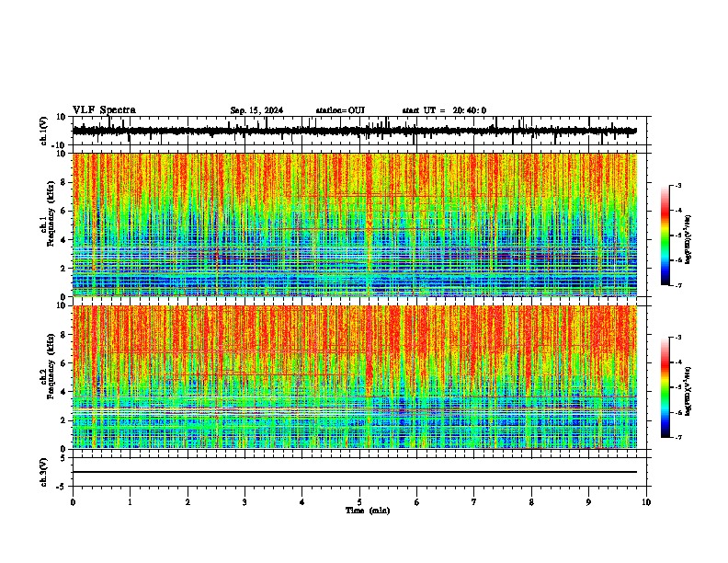Click the "-3" tick on ch.1 color bar
This screenshot has height=563, width=728.
coord(678,186)
